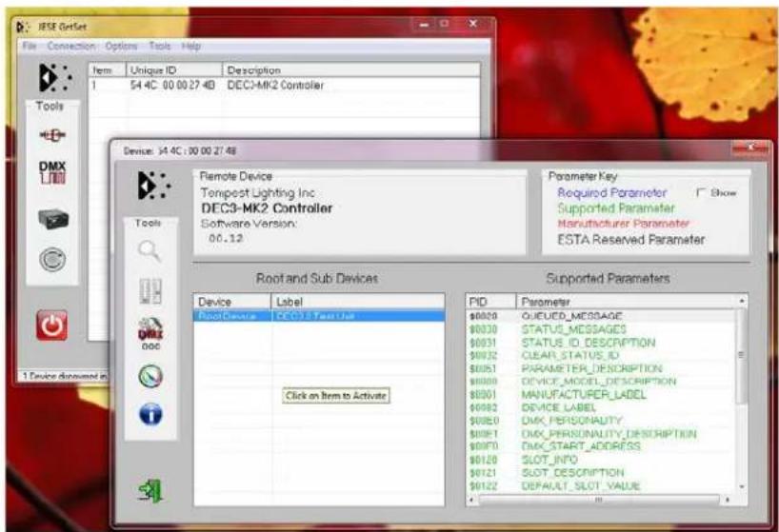The width and height of the screenshot is (779, 532).
Task: Click the Label column header in Root and Sub Devices
Action: click(x=358, y=302)
